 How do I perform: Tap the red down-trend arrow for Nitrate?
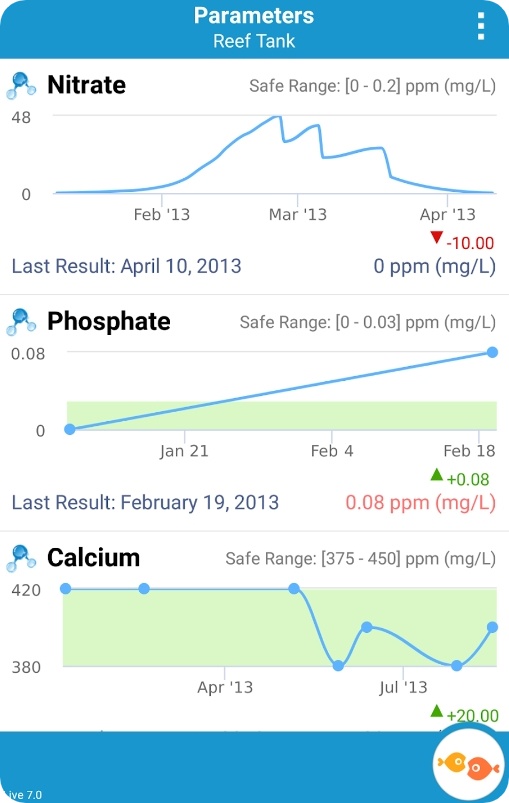point(436,237)
